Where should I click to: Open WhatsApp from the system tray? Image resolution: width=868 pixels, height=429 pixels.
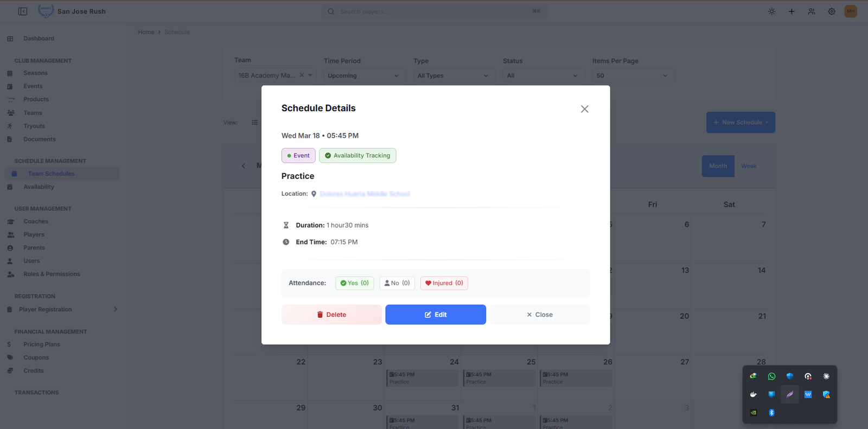click(x=771, y=376)
